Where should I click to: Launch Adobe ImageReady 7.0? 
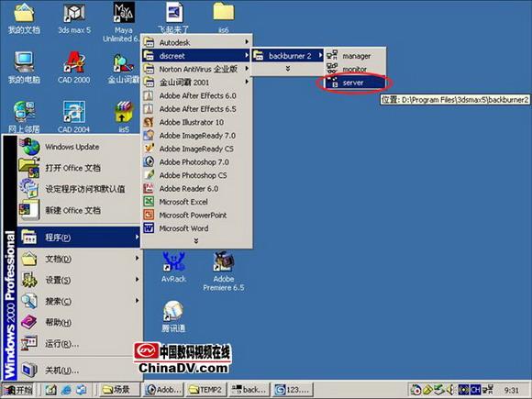(x=196, y=136)
